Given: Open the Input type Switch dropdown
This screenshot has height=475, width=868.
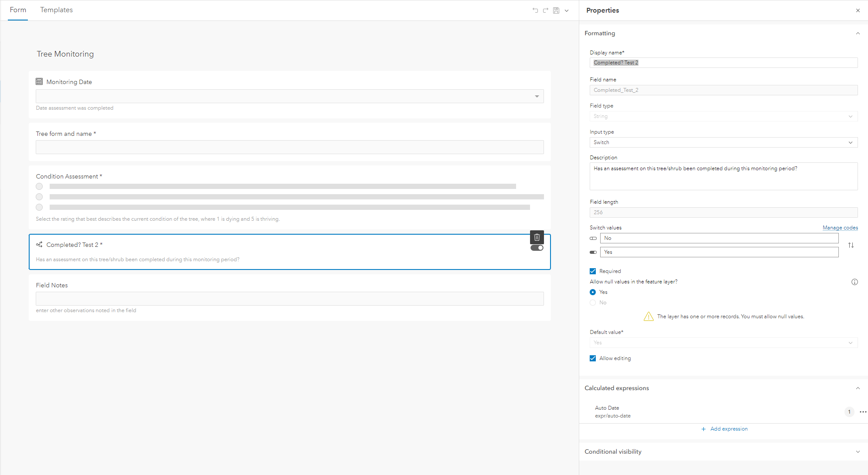Looking at the screenshot, I should tap(723, 142).
